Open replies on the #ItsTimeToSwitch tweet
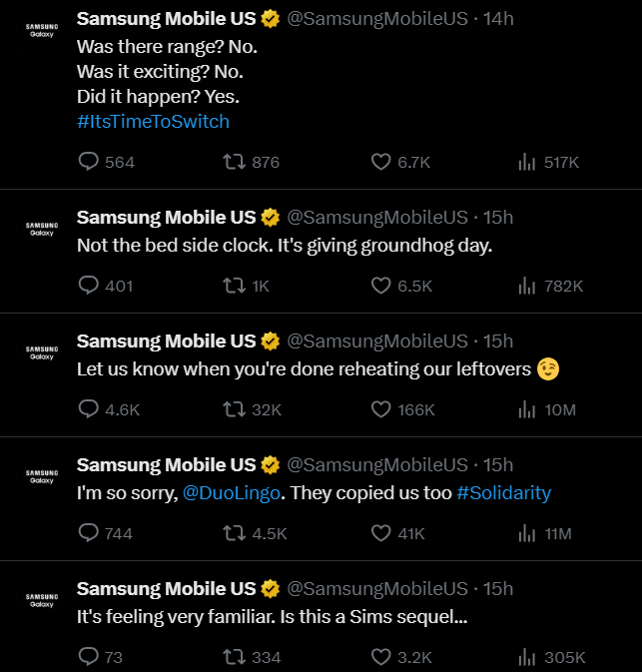642x672 pixels. tap(88, 162)
